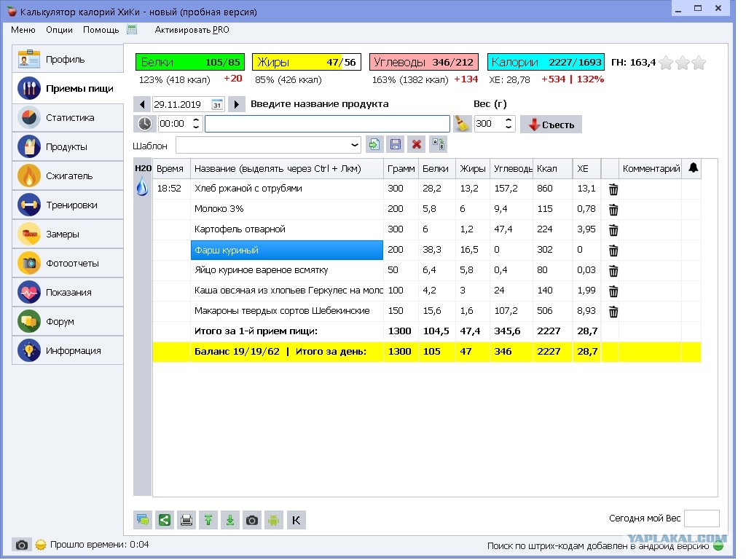Load template with green arrow icon
746x560 pixels.
(x=374, y=144)
